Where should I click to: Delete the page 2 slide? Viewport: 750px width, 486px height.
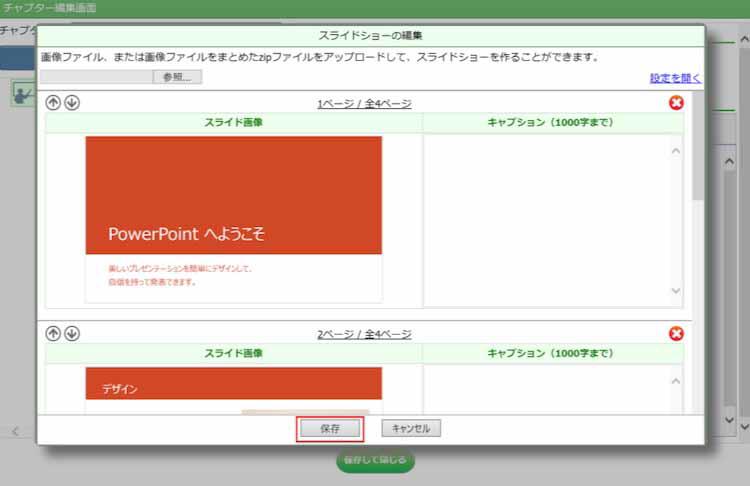click(x=676, y=333)
